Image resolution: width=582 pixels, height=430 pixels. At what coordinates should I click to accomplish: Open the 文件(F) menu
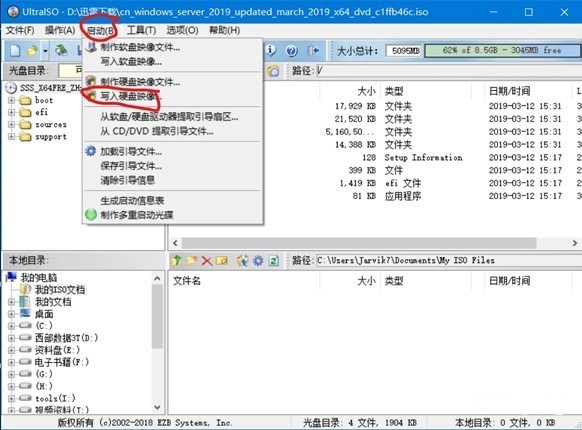(x=20, y=30)
